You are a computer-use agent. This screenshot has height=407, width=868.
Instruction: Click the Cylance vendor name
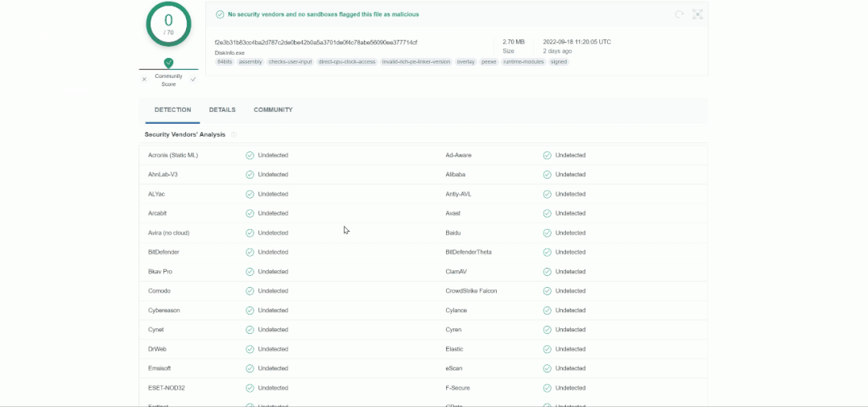pyautogui.click(x=456, y=310)
